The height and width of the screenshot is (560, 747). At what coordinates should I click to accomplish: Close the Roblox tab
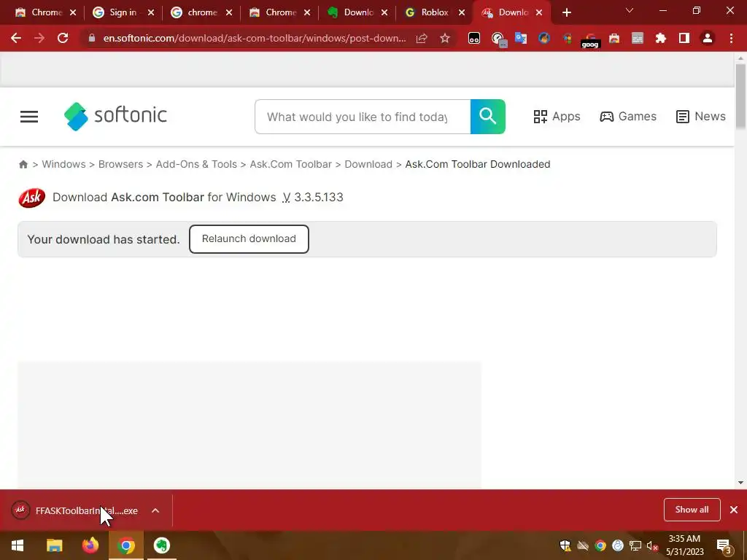click(x=461, y=13)
